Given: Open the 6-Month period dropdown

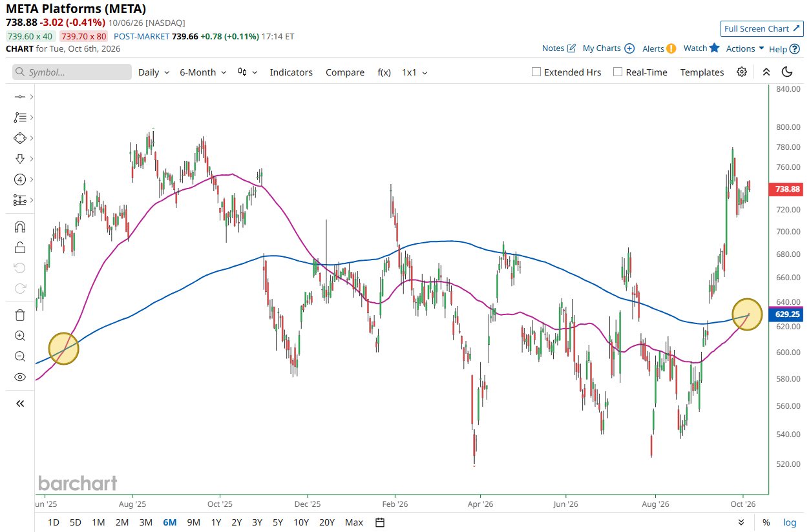Looking at the screenshot, I should point(203,72).
